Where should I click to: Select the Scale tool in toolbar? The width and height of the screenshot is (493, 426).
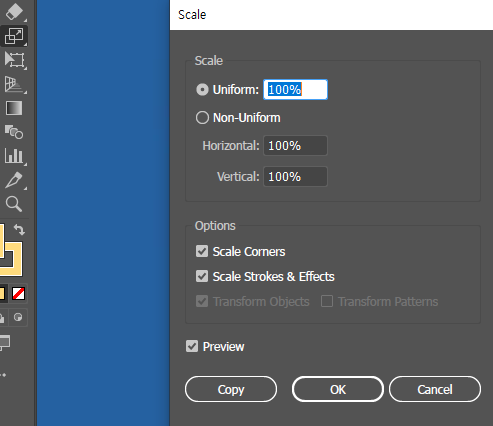click(14, 36)
